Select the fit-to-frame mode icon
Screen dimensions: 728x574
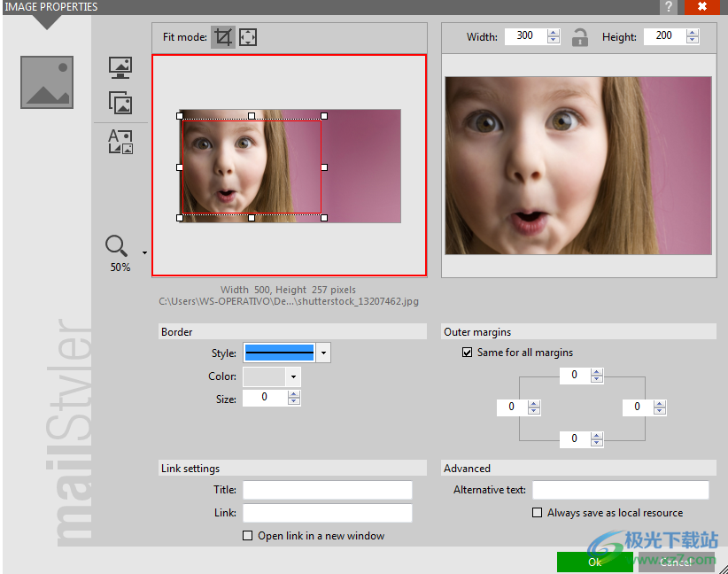[x=248, y=37]
